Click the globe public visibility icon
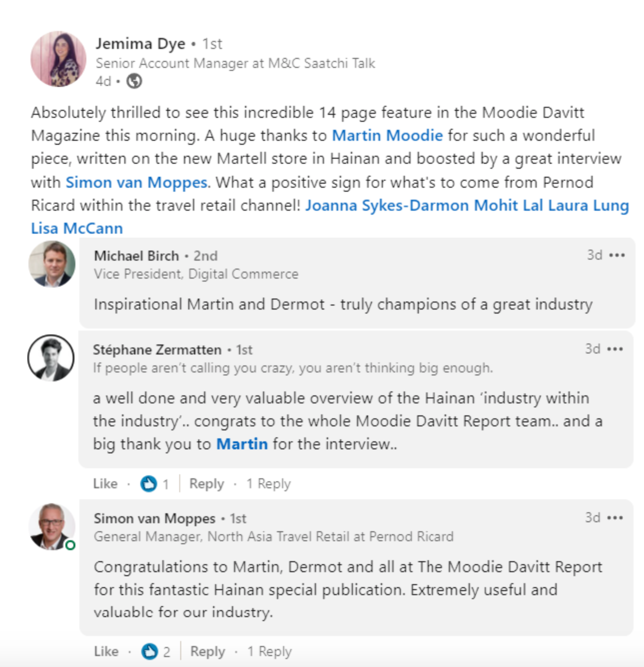Viewport: 644px width, 667px height. coord(134,81)
